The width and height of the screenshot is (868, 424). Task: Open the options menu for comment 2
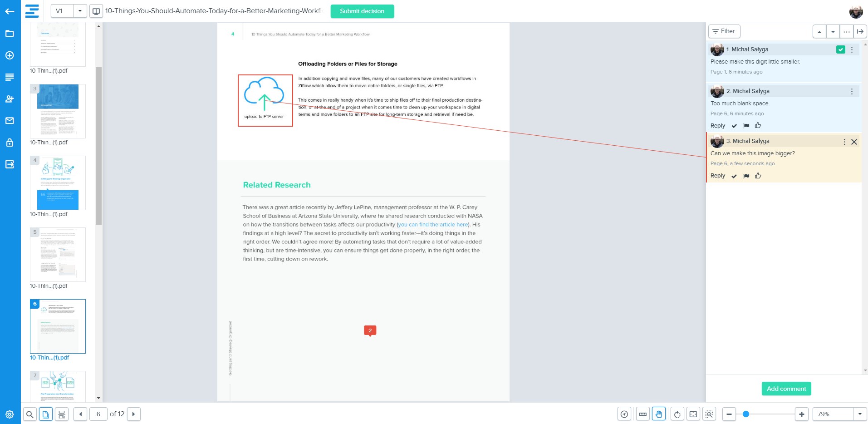point(852,91)
